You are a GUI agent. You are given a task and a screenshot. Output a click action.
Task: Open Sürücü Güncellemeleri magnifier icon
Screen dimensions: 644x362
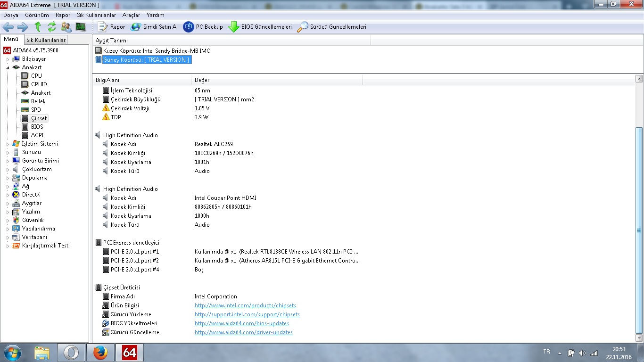[x=302, y=27]
